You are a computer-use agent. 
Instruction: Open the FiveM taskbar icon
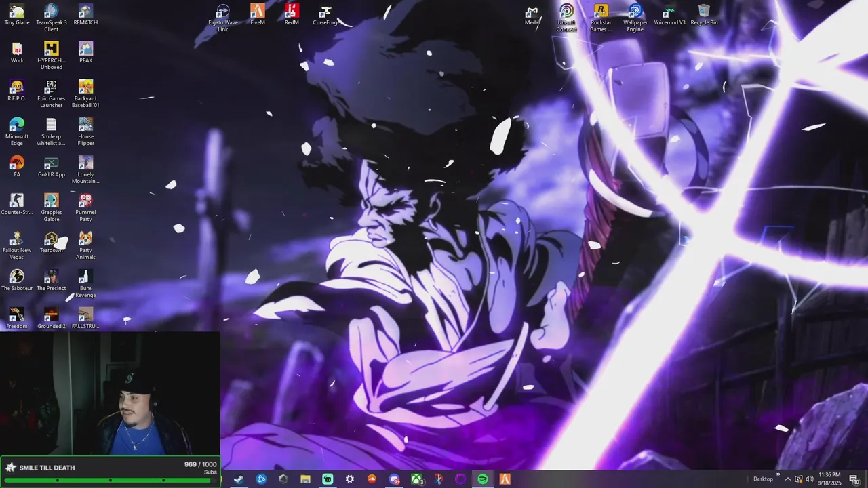pos(505,479)
